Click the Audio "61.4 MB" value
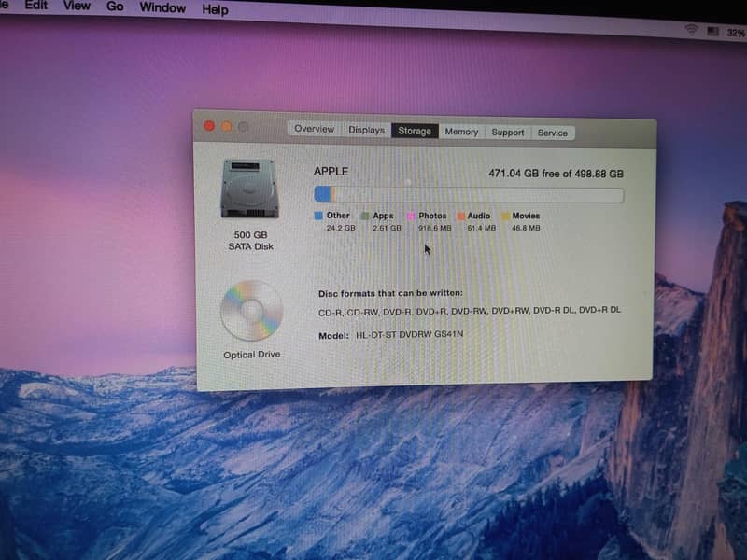The height and width of the screenshot is (560, 747). [x=481, y=228]
